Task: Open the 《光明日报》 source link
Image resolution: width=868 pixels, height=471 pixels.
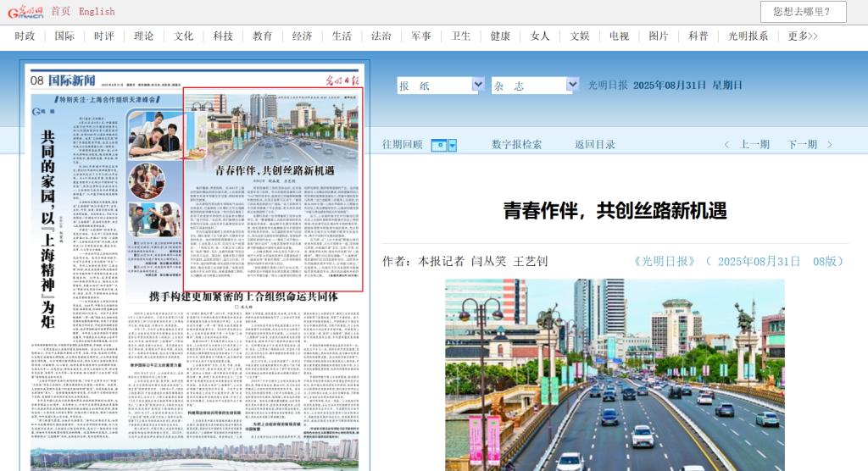Action: pyautogui.click(x=664, y=261)
